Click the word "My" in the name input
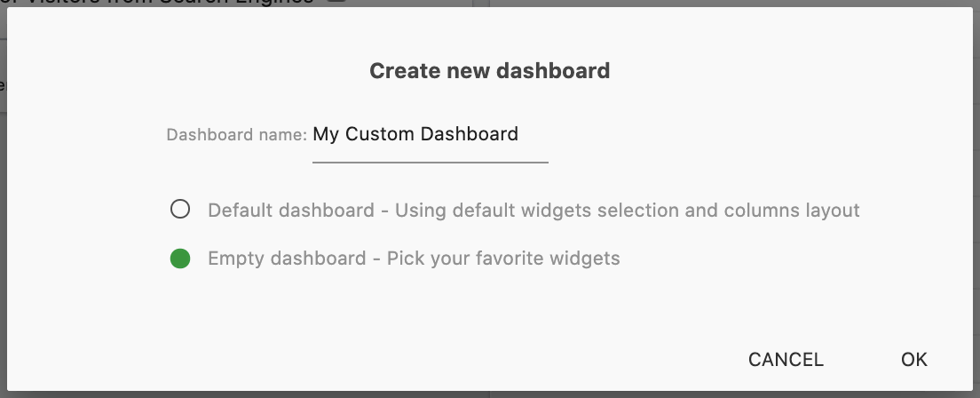Viewport: 980px width, 398px height. [326, 135]
